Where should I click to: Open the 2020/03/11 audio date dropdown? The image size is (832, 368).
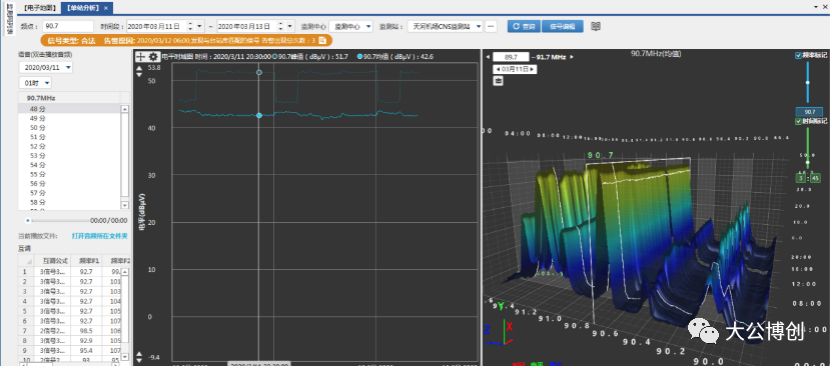pos(46,68)
